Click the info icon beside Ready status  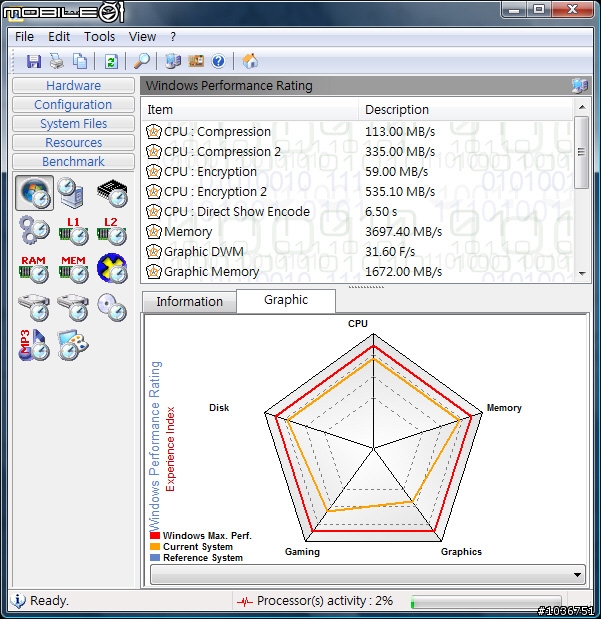pos(18,600)
